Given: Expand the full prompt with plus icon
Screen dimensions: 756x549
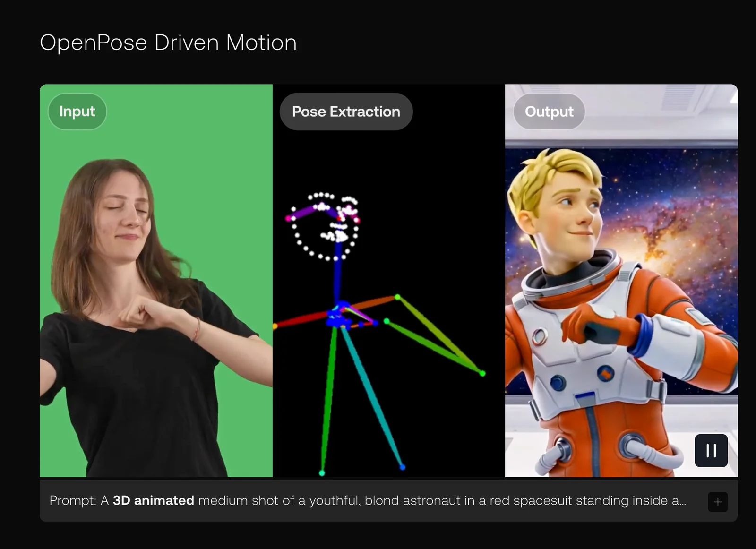Looking at the screenshot, I should pyautogui.click(x=718, y=502).
